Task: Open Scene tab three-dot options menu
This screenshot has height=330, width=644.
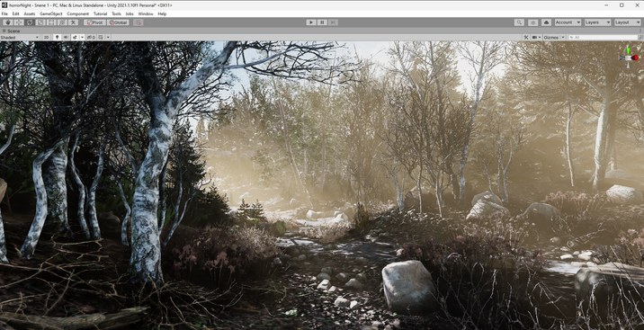Action: 640,31
